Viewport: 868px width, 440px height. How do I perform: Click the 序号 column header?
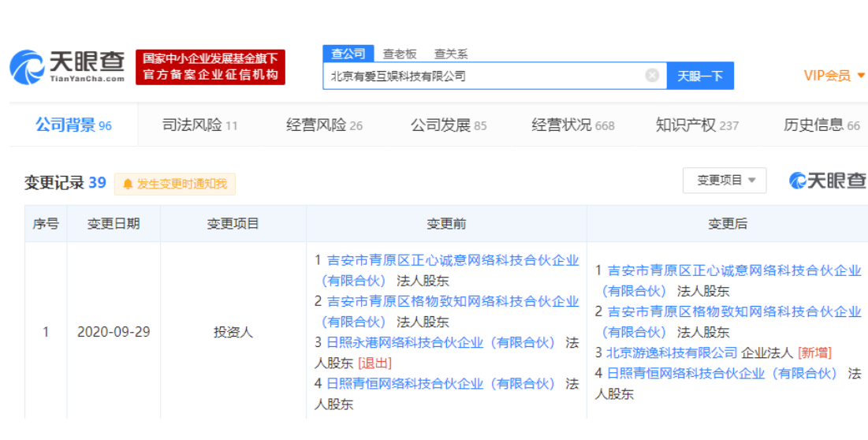(46, 224)
